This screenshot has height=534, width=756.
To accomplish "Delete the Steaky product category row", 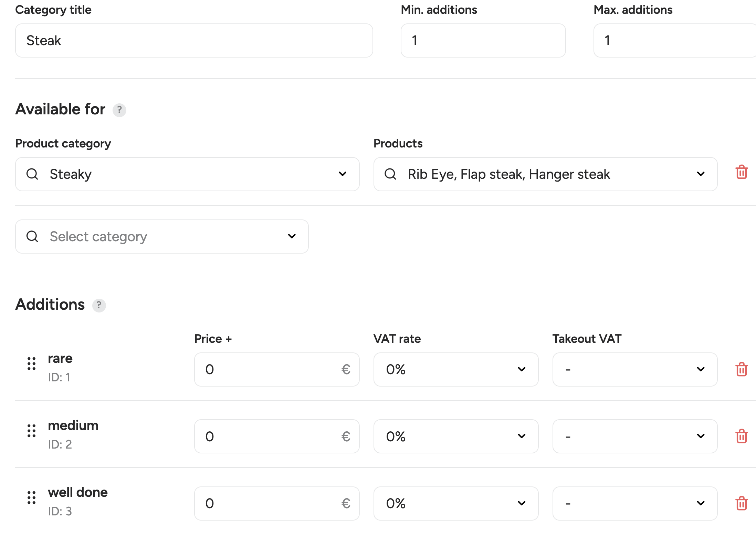I will tap(741, 172).
